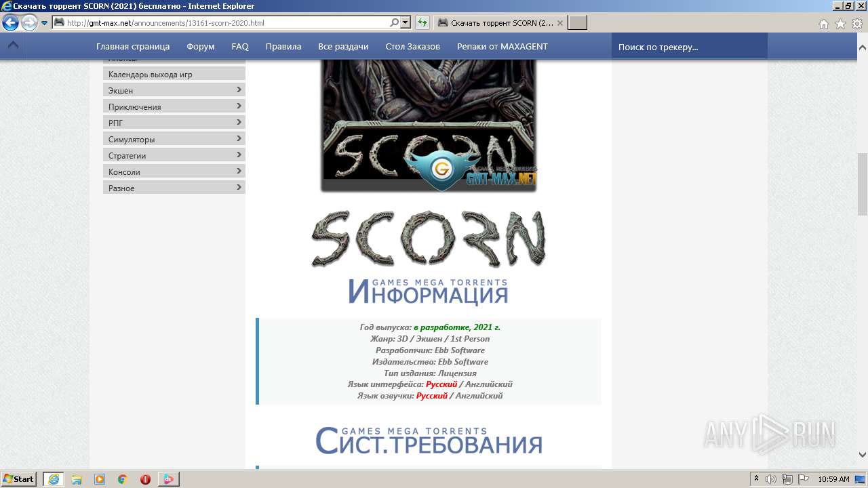Open Windows Media Player taskbar icon
The width and height of the screenshot is (868, 488).
point(100,479)
